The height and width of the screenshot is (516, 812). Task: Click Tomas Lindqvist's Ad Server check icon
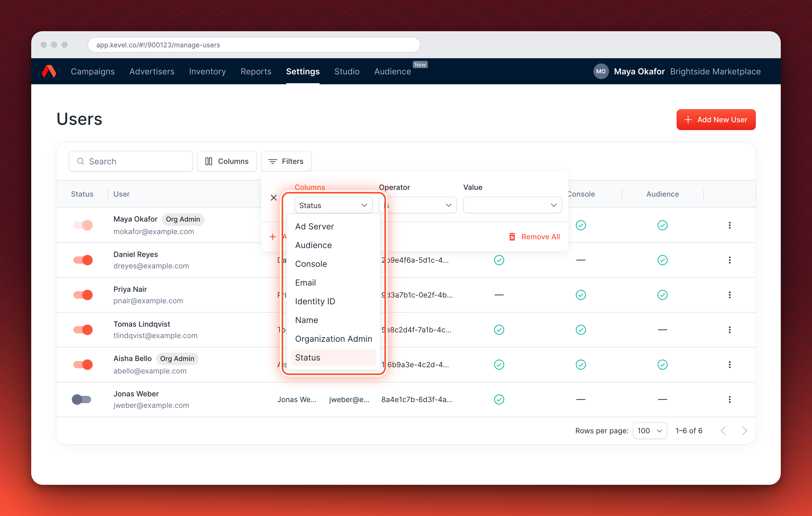[x=499, y=330]
